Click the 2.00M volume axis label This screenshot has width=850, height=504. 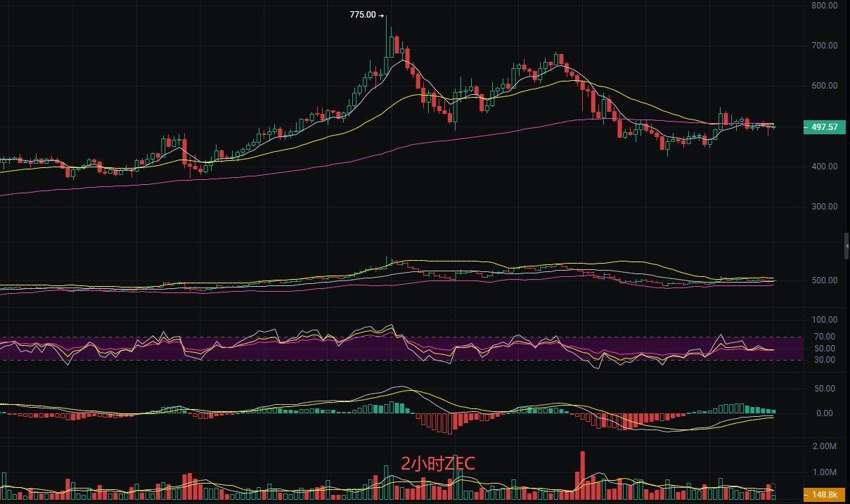tap(824, 446)
